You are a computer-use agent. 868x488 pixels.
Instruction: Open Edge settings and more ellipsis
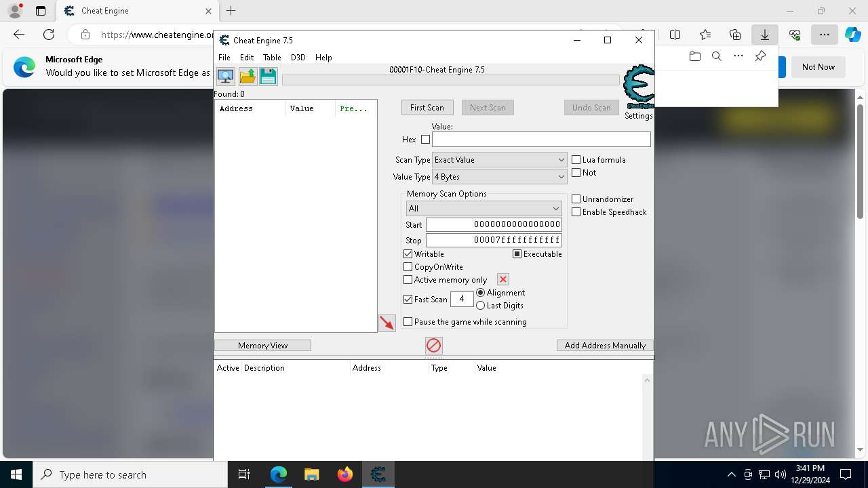coord(824,35)
